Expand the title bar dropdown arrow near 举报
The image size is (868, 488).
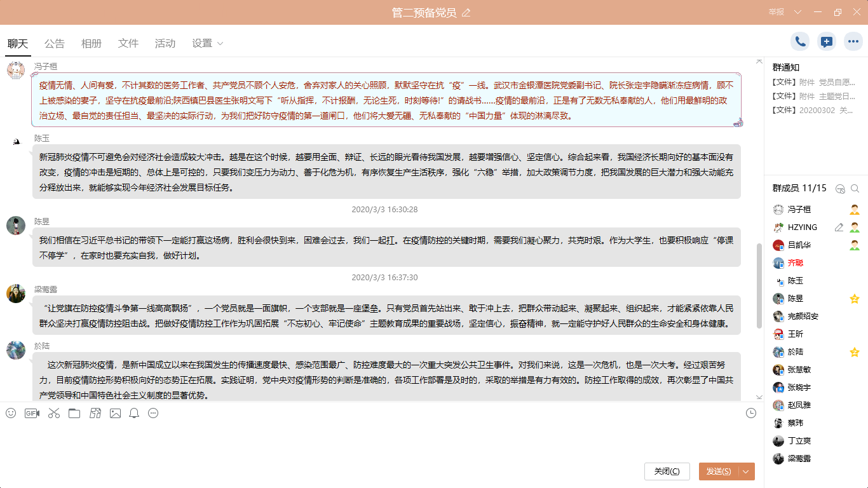point(798,13)
